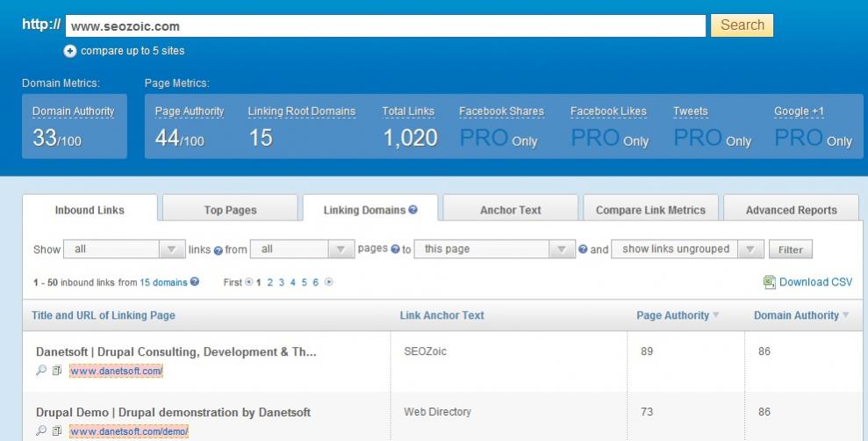868x441 pixels.
Task: Click the Facebook Likes metric label
Action: click(x=608, y=111)
